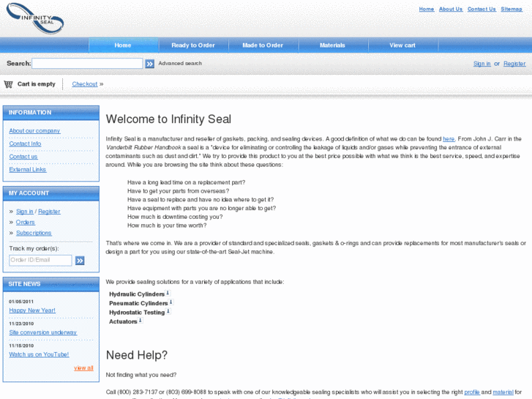532x399 pixels.
Task: Click the shopping cart icon
Action: [x=8, y=84]
